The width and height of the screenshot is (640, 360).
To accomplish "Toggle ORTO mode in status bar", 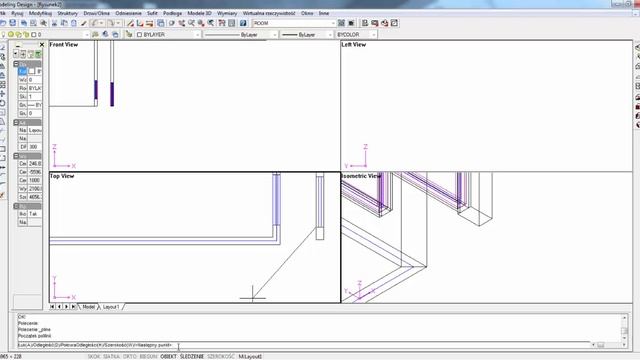I will 130,356.
